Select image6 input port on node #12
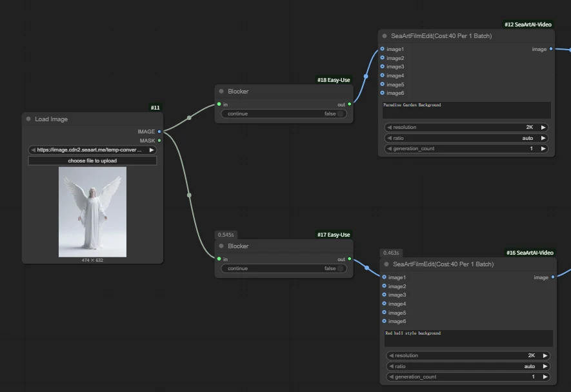Viewport: 571px width, 392px height. pos(383,93)
